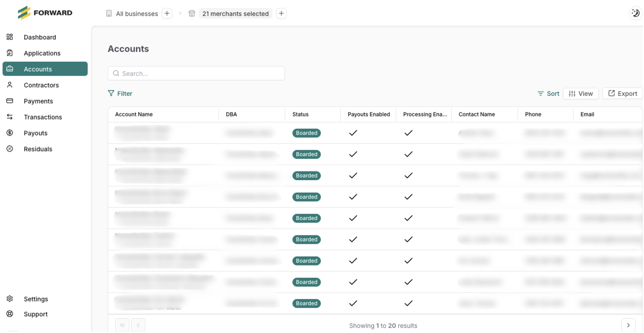The height and width of the screenshot is (333, 644).
Task: Click the Sort button
Action: pyautogui.click(x=548, y=94)
